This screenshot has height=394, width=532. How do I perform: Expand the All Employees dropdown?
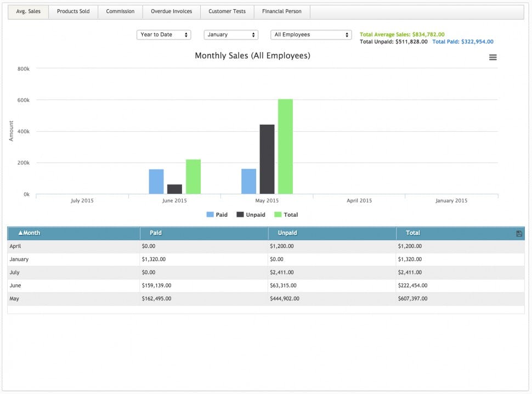click(x=310, y=35)
